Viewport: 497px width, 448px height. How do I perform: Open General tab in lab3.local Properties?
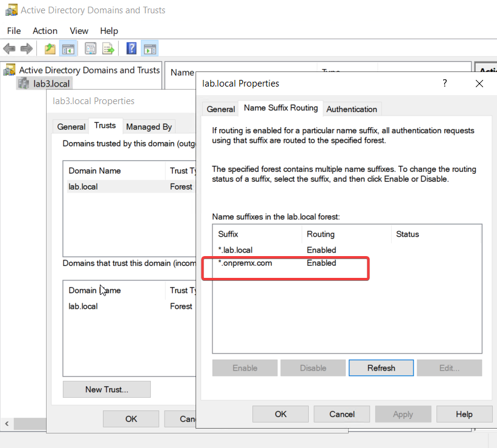pos(71,127)
